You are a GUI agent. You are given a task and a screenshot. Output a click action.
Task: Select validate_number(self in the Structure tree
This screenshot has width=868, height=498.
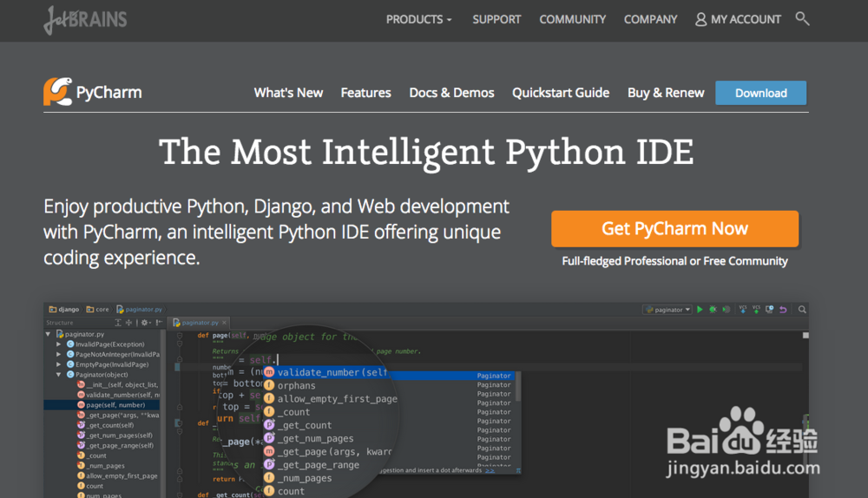tap(118, 395)
